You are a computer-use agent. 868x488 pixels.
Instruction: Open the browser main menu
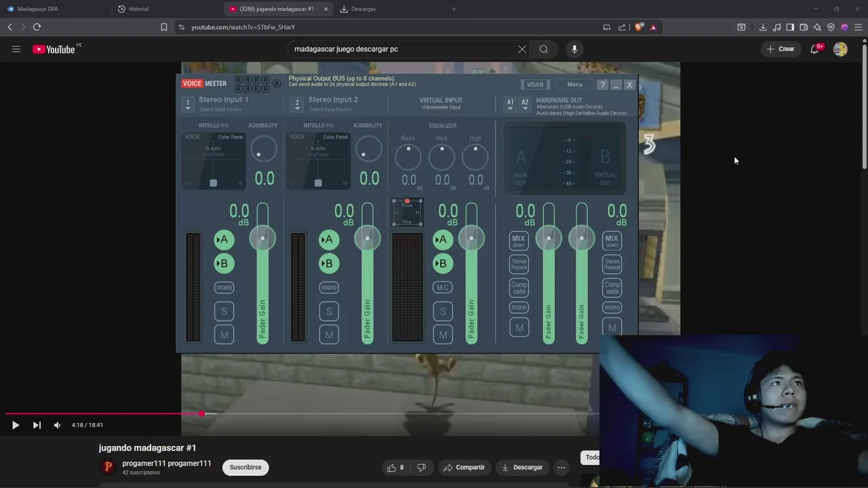pyautogui.click(x=858, y=27)
